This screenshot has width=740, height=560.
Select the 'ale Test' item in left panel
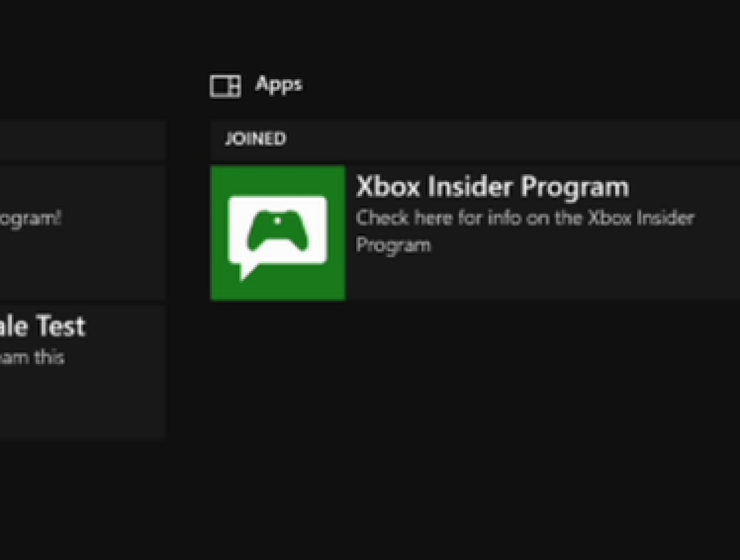[x=42, y=326]
